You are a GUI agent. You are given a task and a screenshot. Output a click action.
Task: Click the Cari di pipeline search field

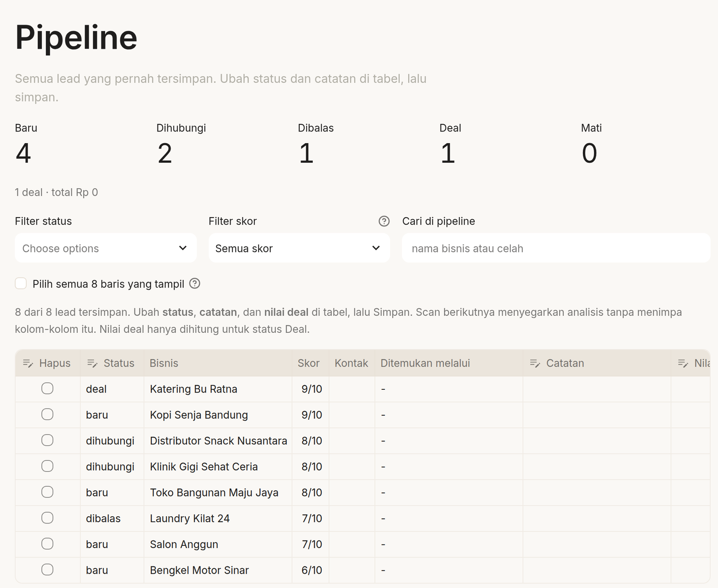[x=556, y=248]
